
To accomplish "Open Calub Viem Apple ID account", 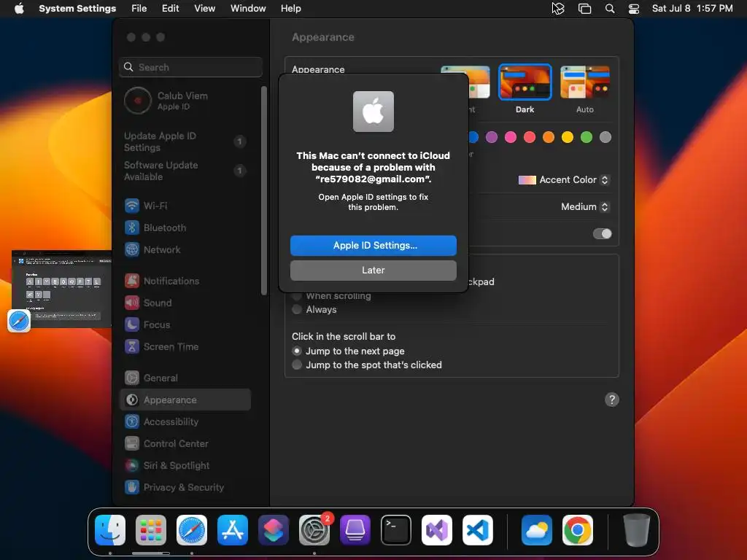I will [186, 101].
